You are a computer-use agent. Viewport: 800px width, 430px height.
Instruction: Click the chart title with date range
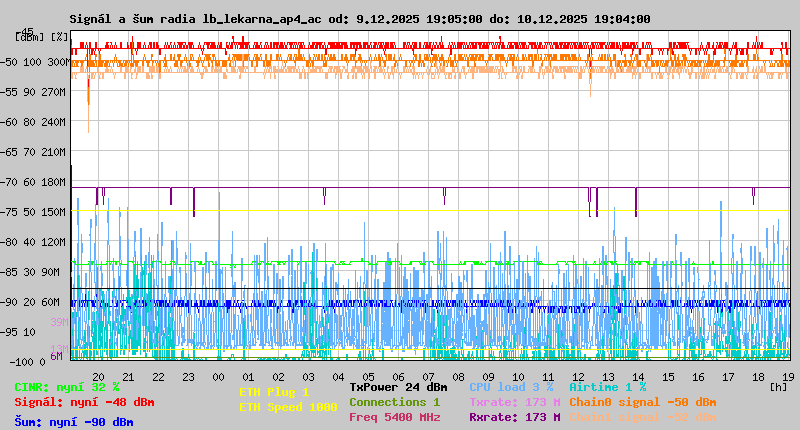click(x=360, y=19)
